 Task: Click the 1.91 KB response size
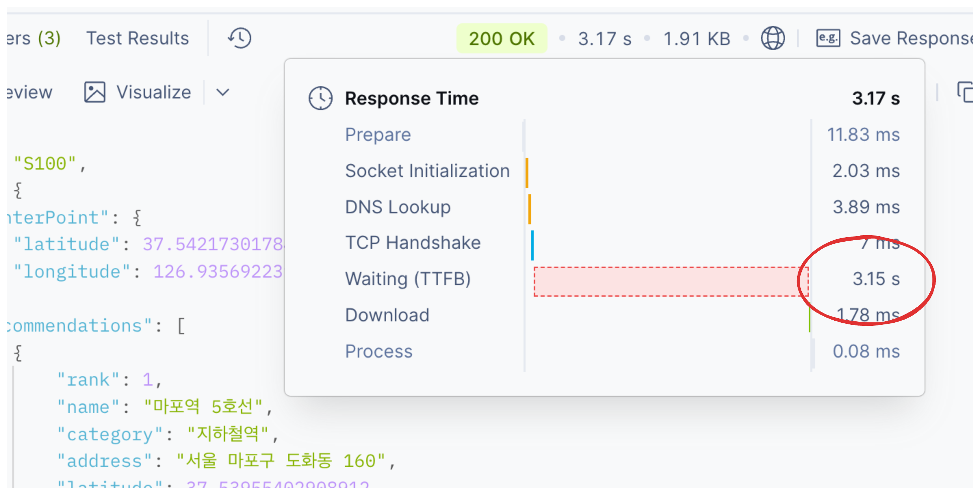696,38
